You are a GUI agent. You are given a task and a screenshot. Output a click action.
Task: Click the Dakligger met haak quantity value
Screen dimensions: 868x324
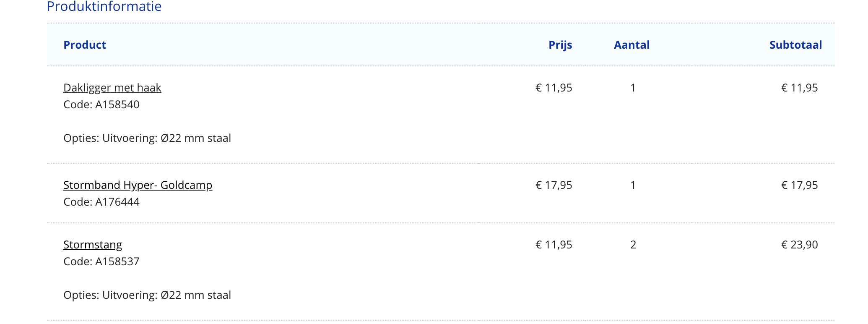coord(633,88)
